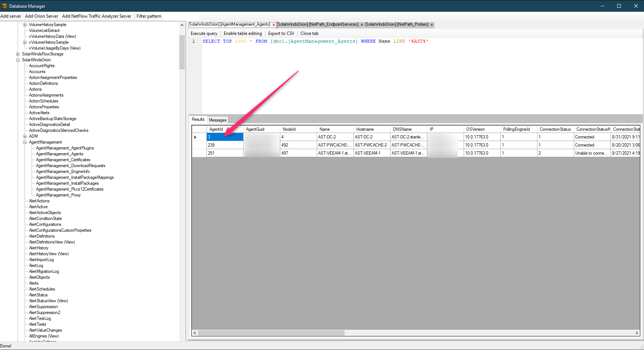Click the Database Manager title bar app icon
This screenshot has height=350, width=644.
[4, 6]
